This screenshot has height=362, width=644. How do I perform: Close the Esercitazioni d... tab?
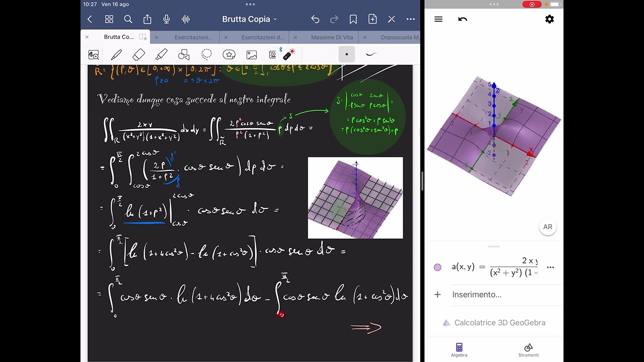pyautogui.click(x=226, y=37)
